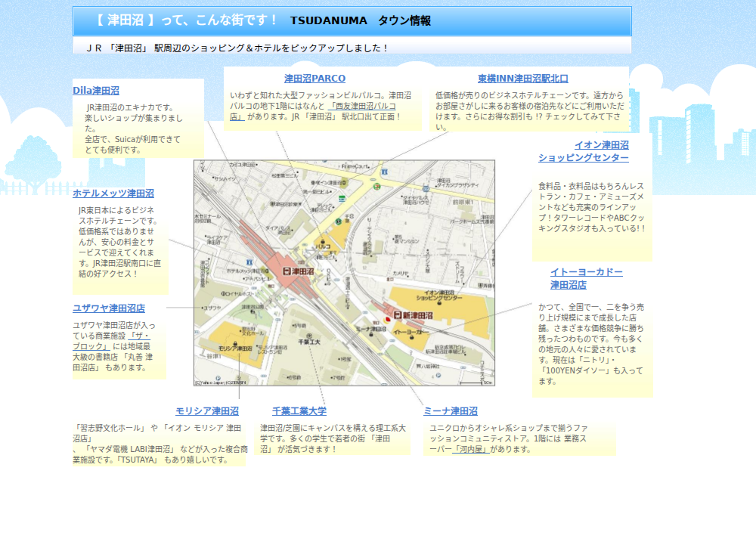Click the 千葉工業大学 description starting 津田沼/芝園に
This screenshot has width=756, height=545.
333,438
